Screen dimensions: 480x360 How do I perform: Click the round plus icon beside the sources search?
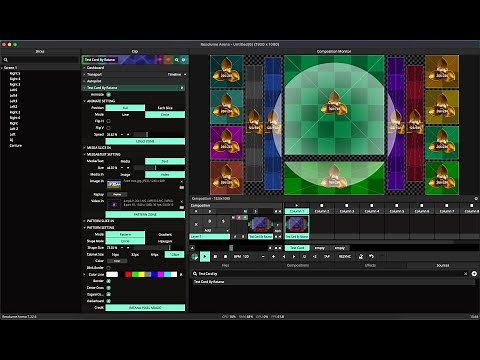(x=474, y=274)
